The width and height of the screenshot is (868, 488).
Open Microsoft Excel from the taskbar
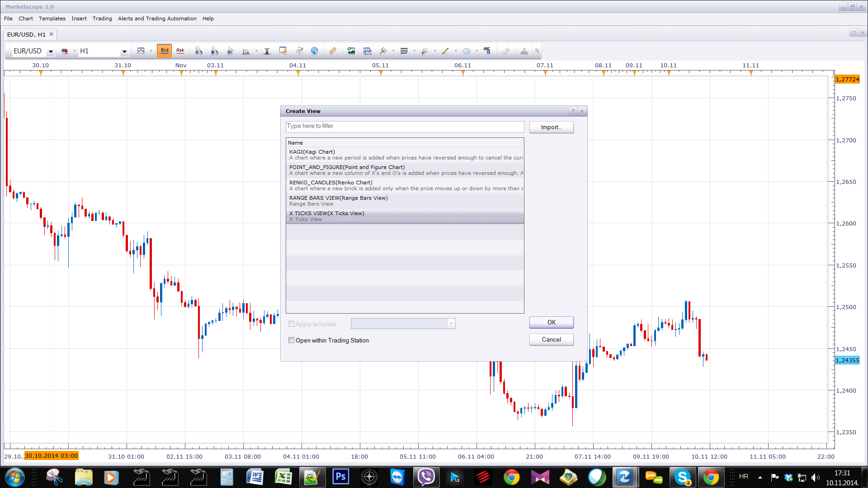coord(283,477)
